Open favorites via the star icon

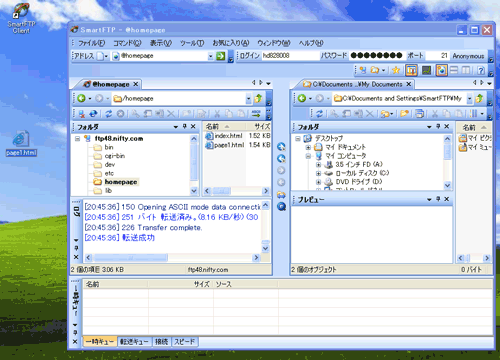(396, 70)
